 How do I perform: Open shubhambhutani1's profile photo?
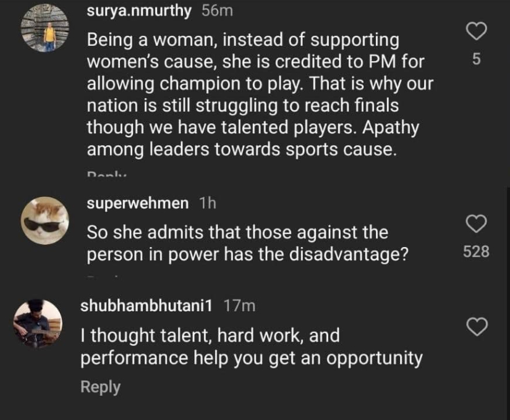click(x=38, y=324)
